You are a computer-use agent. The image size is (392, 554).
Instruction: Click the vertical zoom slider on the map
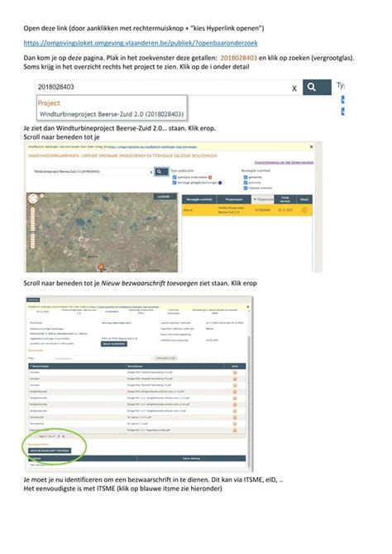pyautogui.click(x=32, y=227)
